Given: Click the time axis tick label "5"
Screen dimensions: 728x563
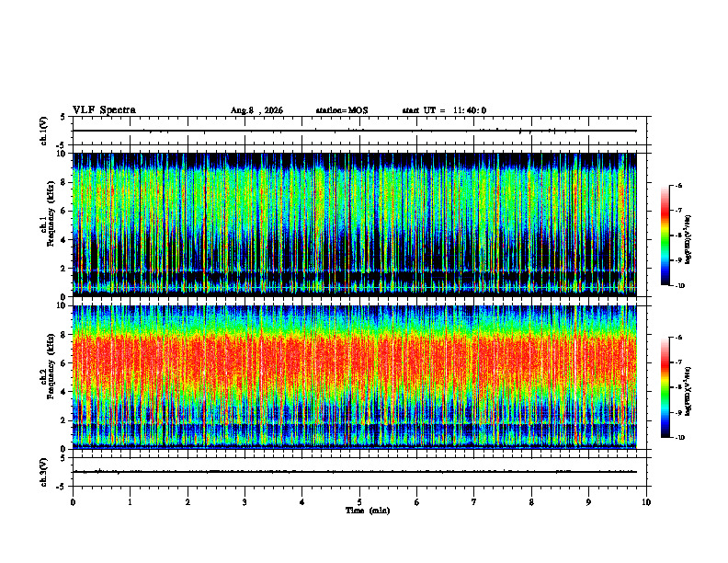Looking at the screenshot, I should (x=359, y=502).
